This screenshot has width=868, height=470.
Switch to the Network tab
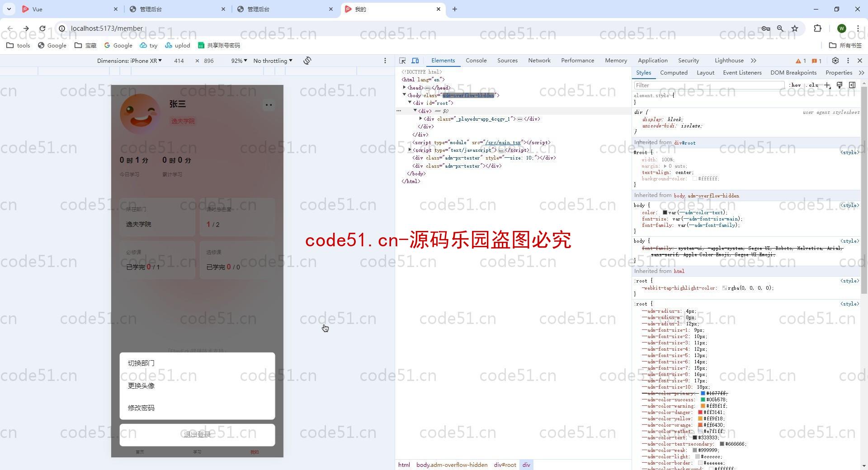pos(539,61)
